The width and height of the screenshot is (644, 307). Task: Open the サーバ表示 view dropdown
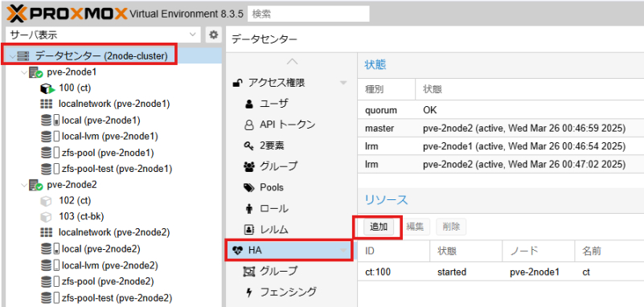coord(104,35)
